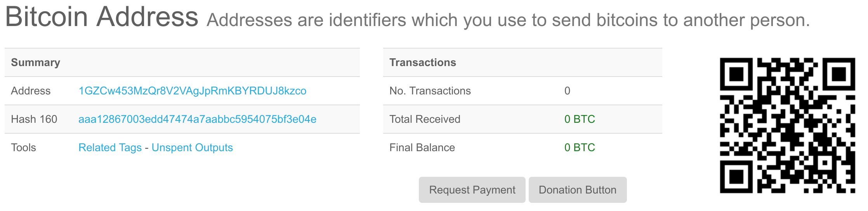Open the 1GZCw453MzQr8V2VAgJpRmKBYRDUJ8kzco address link
The width and height of the screenshot is (868, 211).
pos(192,91)
